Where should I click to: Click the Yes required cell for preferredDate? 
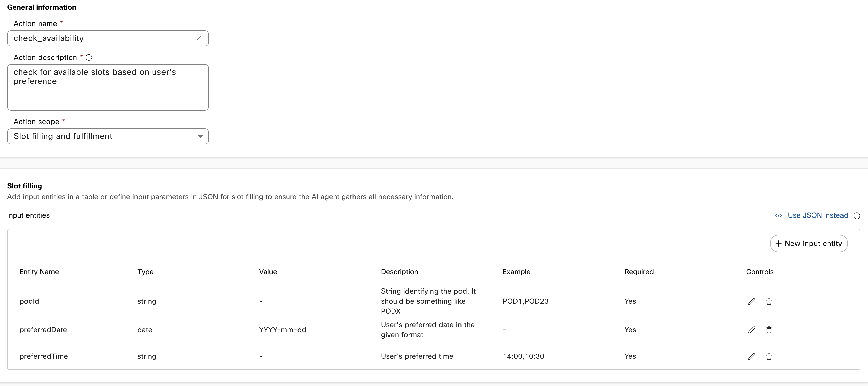pyautogui.click(x=630, y=330)
